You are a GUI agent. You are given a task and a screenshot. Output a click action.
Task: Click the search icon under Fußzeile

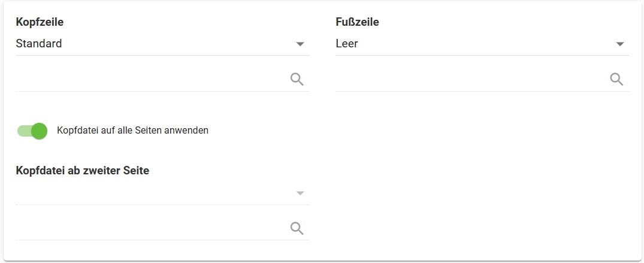click(616, 79)
